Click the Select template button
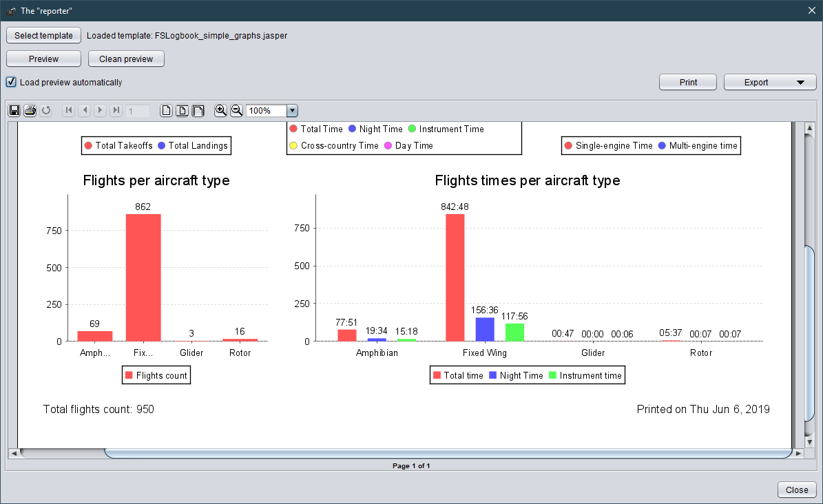 (43, 35)
